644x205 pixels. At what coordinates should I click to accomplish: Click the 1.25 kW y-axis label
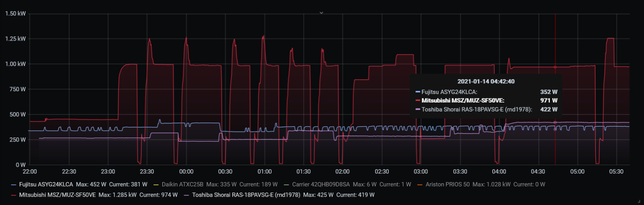15,39
